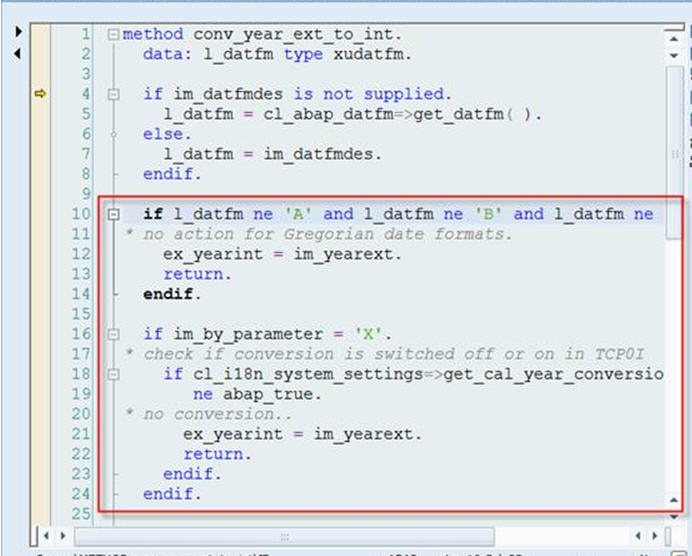This screenshot has height=556, width=692.
Task: Click 'cl_abap_datfm=>get_datfm' call on line 5
Action: [383, 115]
